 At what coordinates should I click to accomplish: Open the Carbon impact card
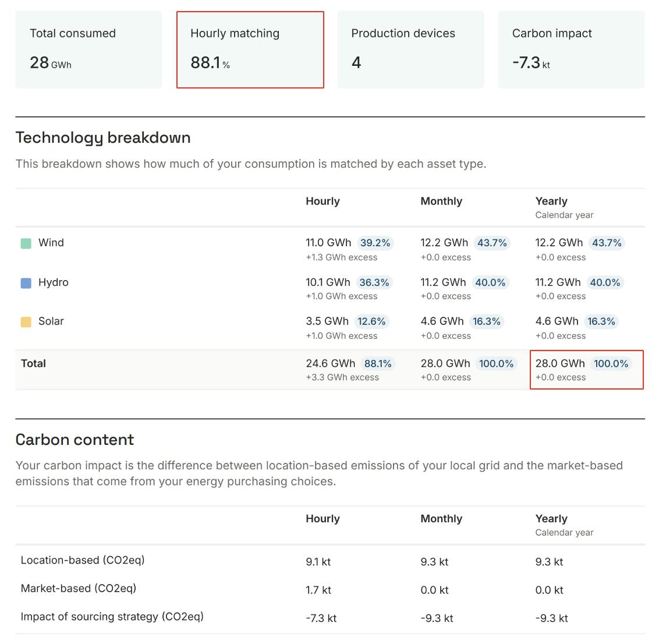coord(571,50)
